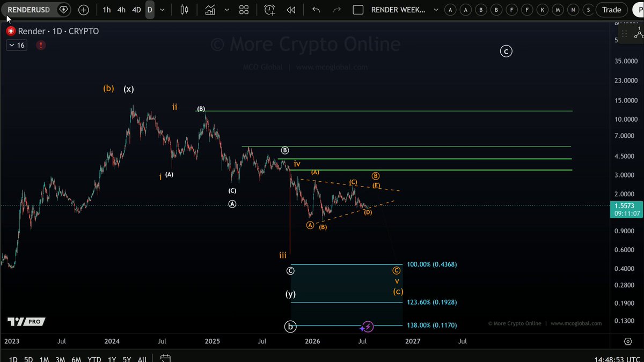The height and width of the screenshot is (362, 644).
Task: Click the Render logo in chart legend
Action: [10, 31]
